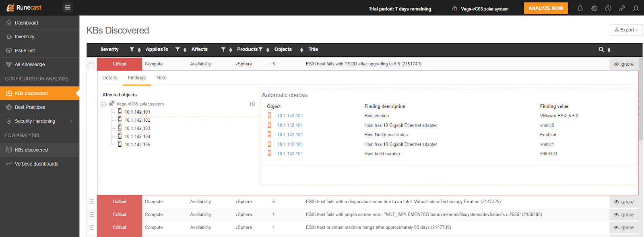
Task: Ignore the PSOD after upgrading KB (2151749)
Action: pos(624,64)
